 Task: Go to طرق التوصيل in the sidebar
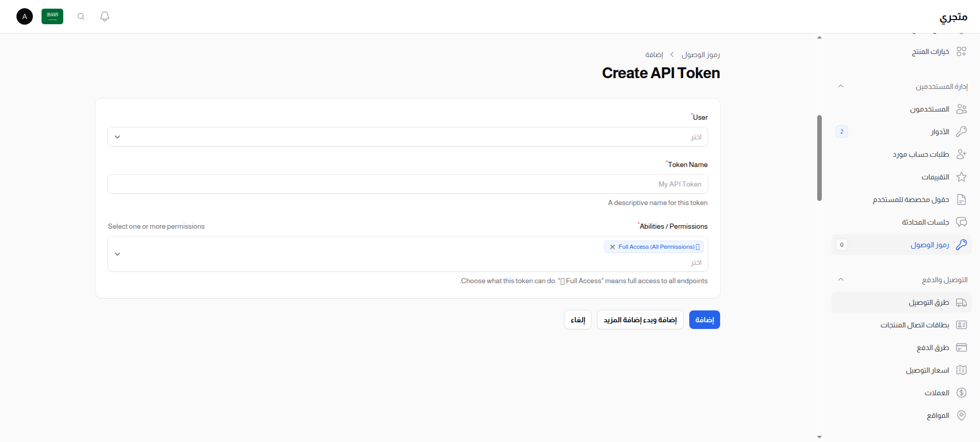point(928,302)
